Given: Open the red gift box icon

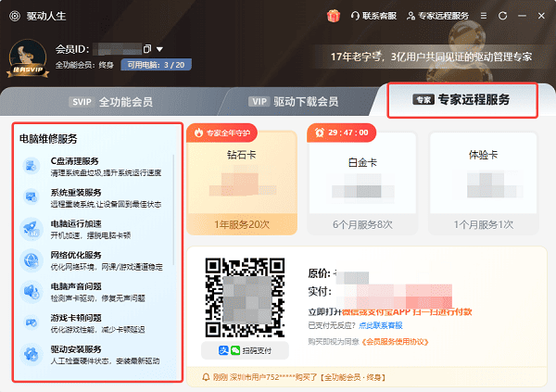Looking at the screenshot, I should [334, 16].
